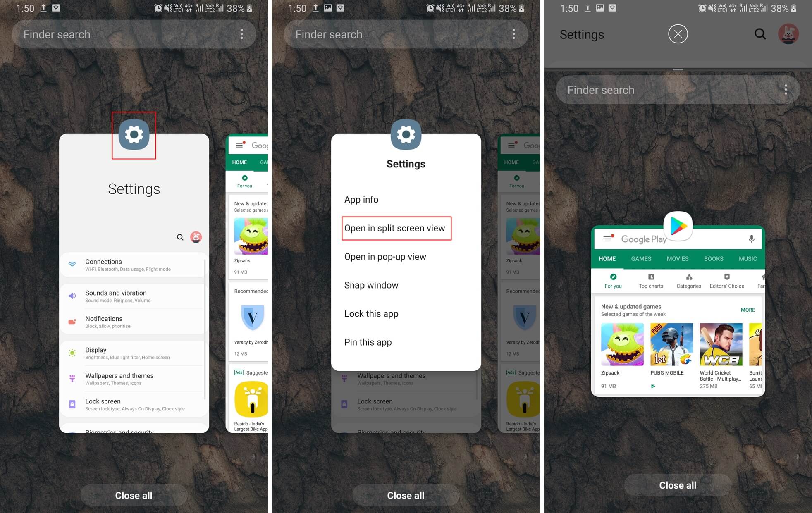Select Snap window option

(x=370, y=285)
